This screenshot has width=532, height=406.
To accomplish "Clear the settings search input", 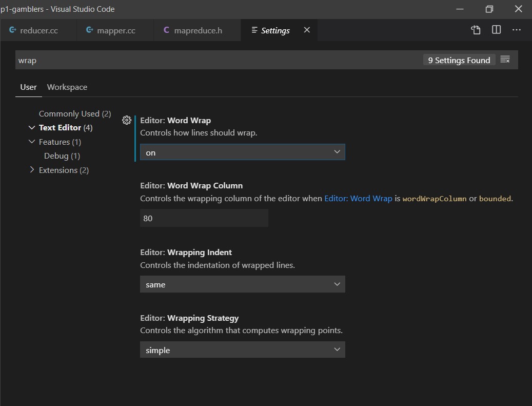I will click(x=505, y=60).
